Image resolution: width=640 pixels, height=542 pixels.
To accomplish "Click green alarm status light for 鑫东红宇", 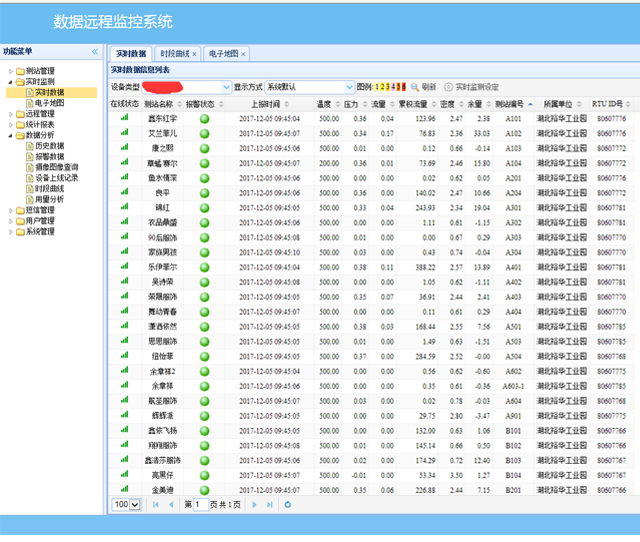I will click(x=204, y=118).
